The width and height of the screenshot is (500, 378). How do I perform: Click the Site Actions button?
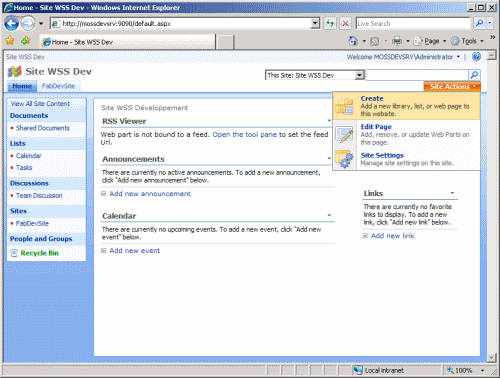452,87
